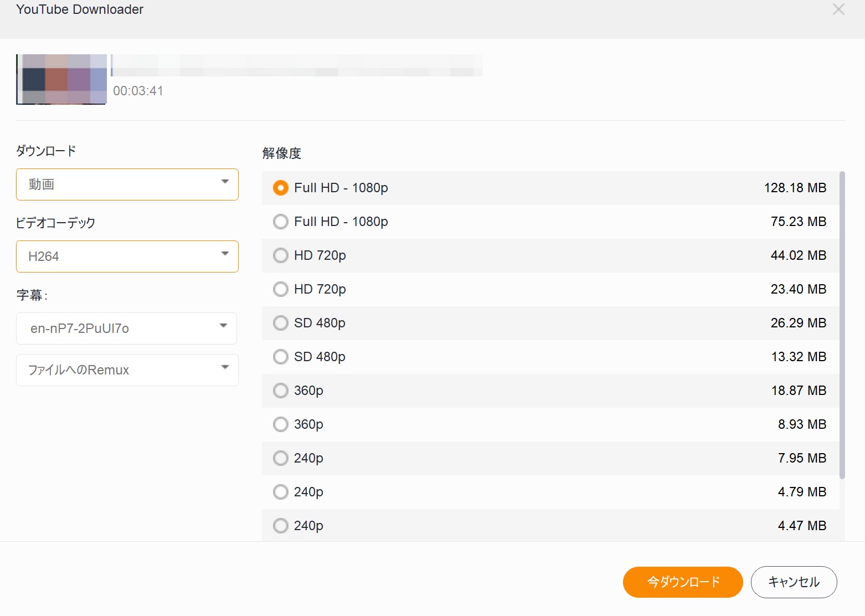Select 360p 18.87 MB radio button
The height and width of the screenshot is (616, 865).
click(281, 391)
